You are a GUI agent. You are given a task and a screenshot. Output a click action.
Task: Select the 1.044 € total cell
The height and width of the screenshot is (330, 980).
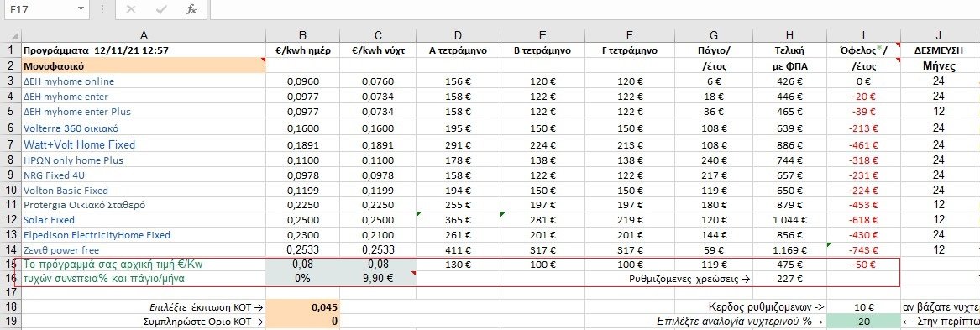(789, 220)
